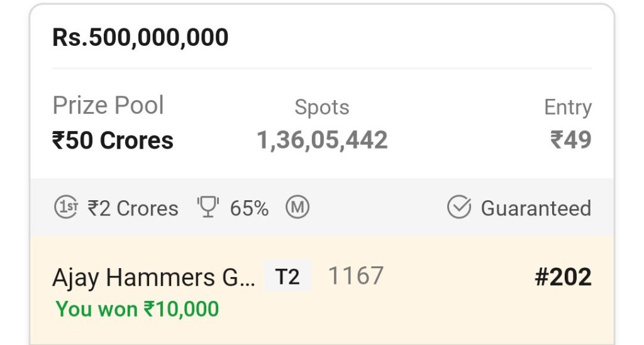The height and width of the screenshot is (345, 644).
Task: Click the ₹49 entry fee
Action: pos(570,140)
